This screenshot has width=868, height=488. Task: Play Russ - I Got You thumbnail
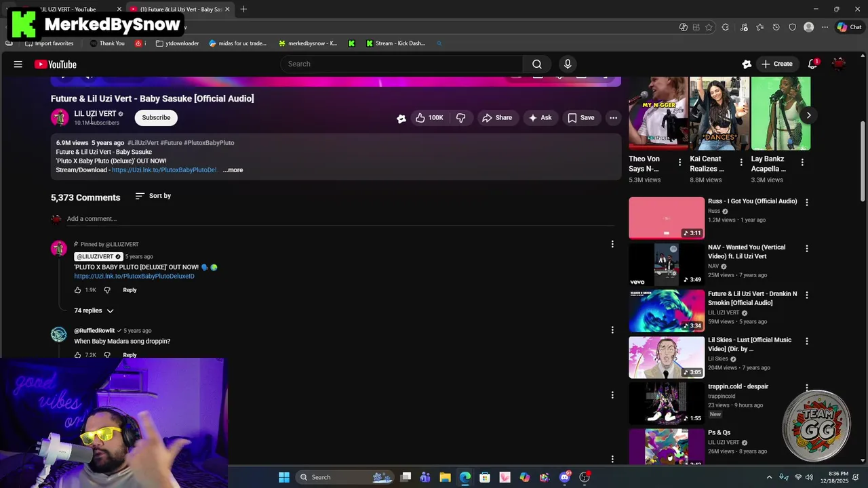(667, 218)
